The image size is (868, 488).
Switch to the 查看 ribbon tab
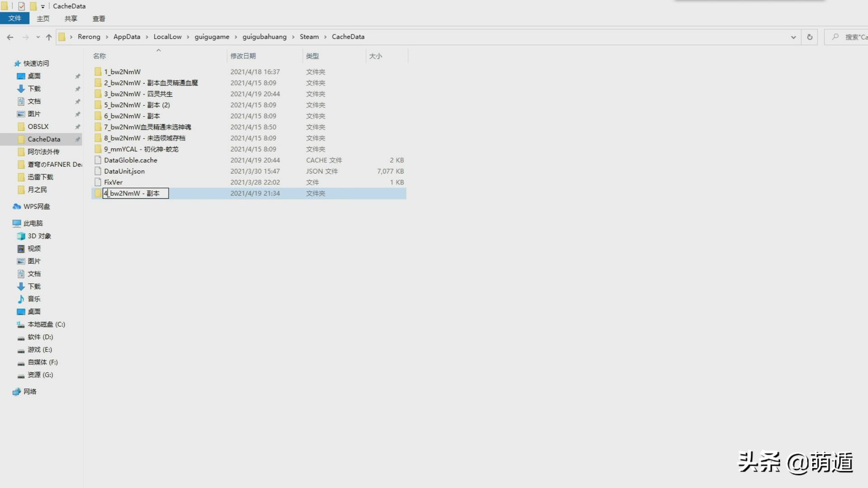[99, 19]
